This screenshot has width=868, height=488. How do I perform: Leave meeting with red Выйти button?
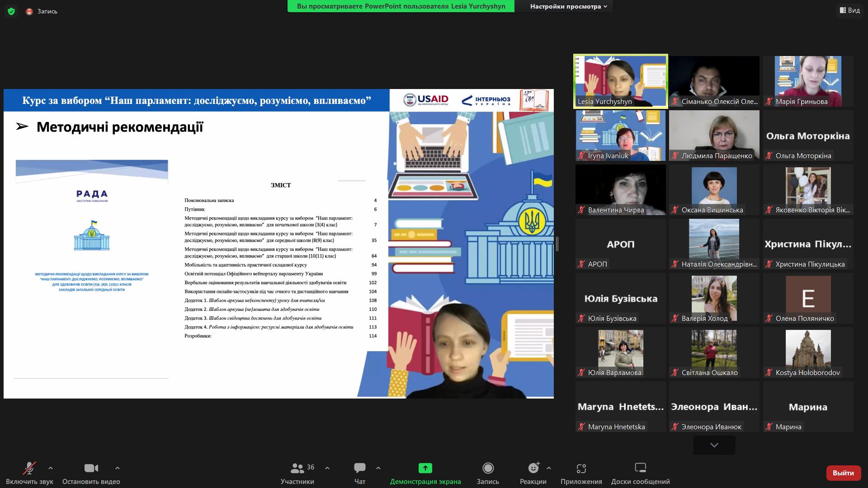coord(843,473)
